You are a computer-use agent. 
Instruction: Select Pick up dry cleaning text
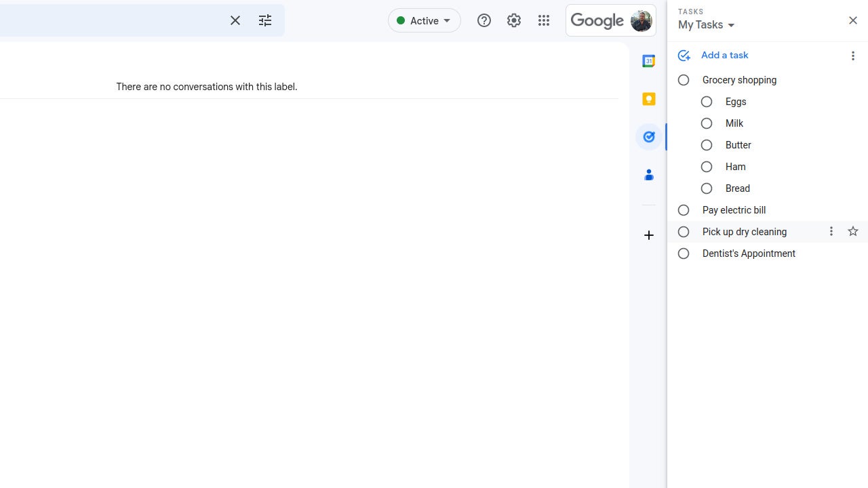(745, 232)
